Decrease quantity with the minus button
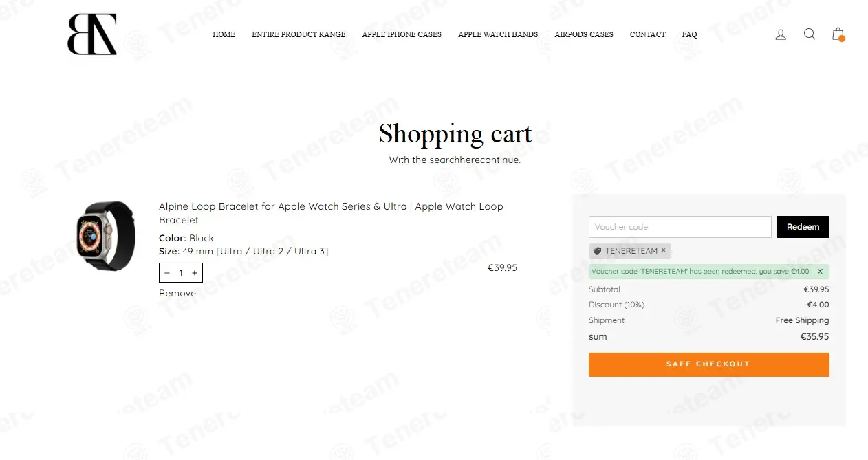 tap(167, 273)
